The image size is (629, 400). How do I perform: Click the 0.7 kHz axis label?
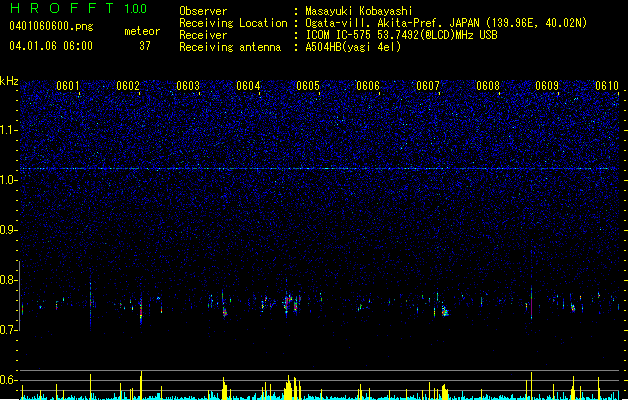tap(8, 330)
